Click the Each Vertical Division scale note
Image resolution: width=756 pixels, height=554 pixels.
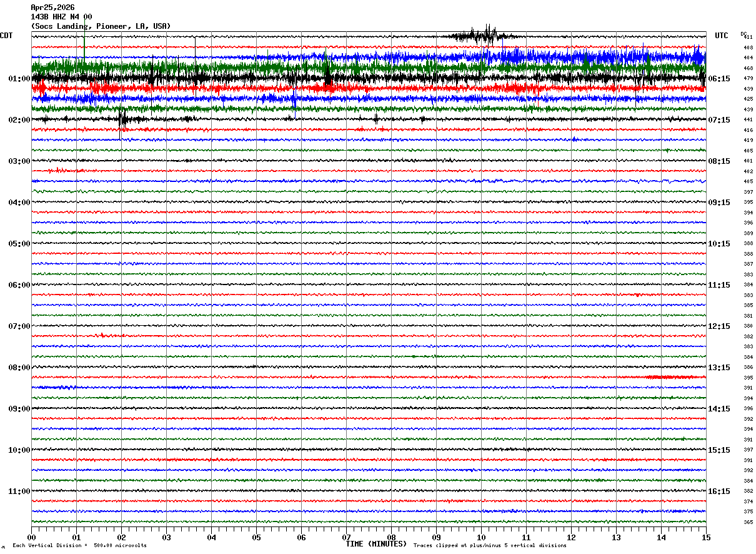coord(79,546)
